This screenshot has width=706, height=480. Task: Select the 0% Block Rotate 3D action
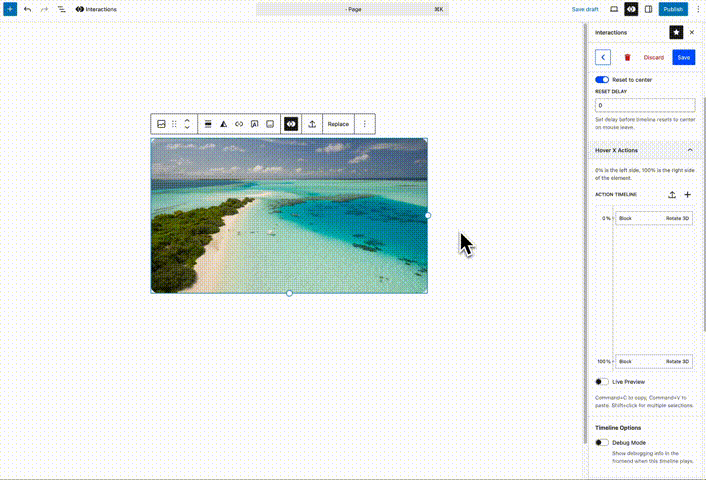pos(654,218)
